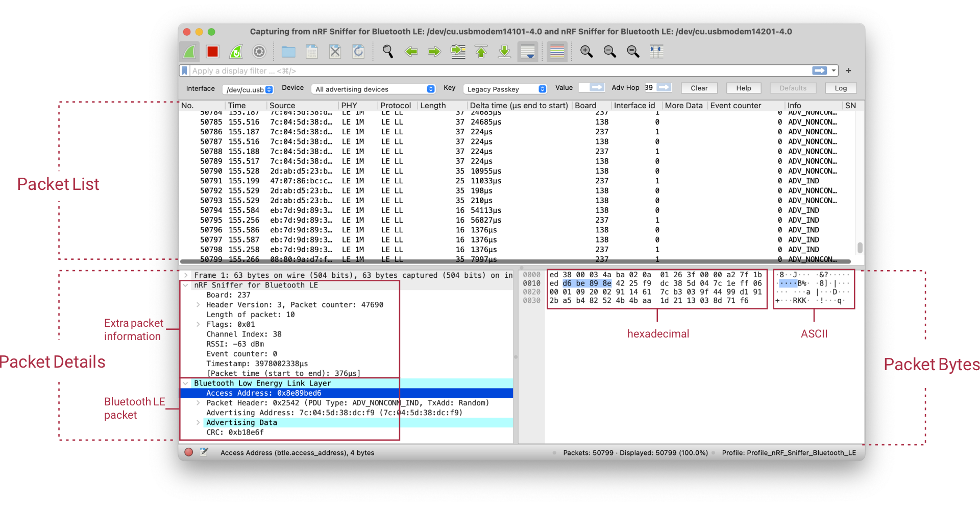
Task: Select RSSI: -63 dBm row
Action: (x=346, y=344)
